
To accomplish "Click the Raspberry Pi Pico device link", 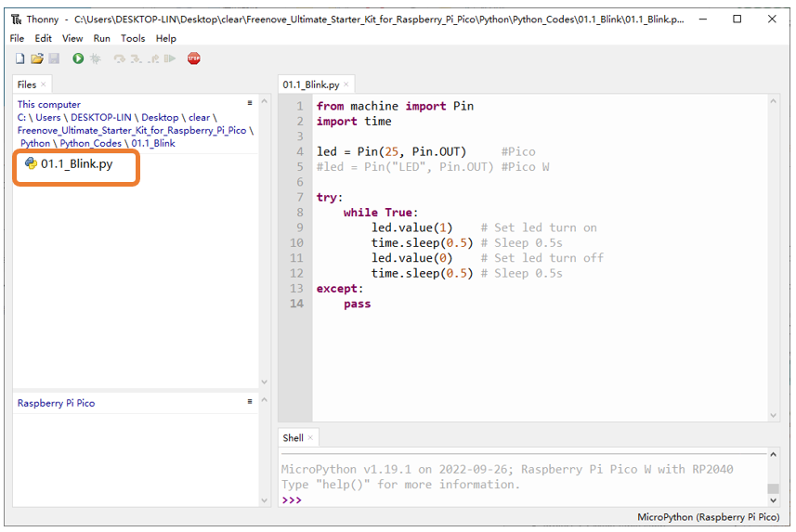I will [x=56, y=404].
